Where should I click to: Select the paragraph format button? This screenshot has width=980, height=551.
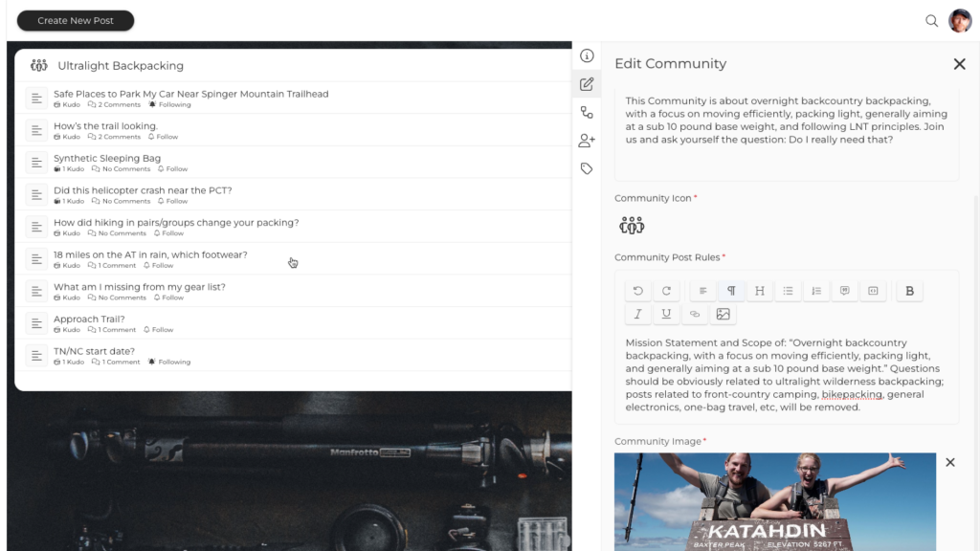(x=731, y=291)
